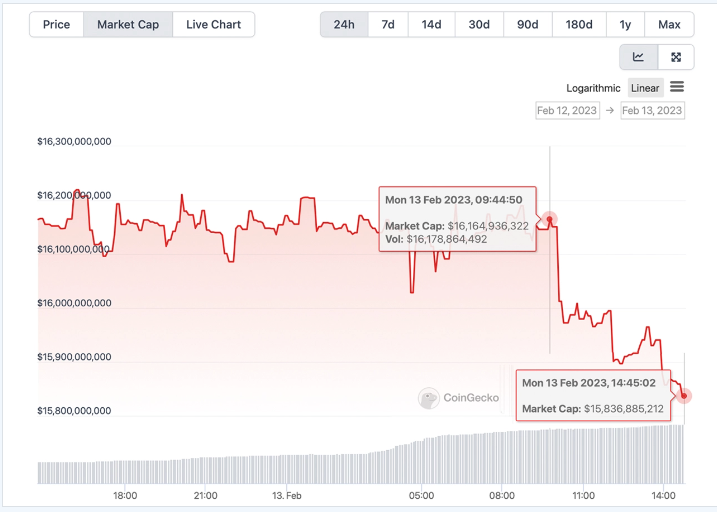Select 90d time range
The image size is (717, 512).
pos(527,24)
